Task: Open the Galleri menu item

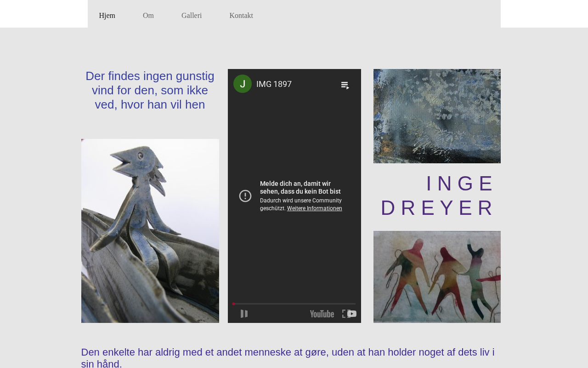Action: coord(192,16)
